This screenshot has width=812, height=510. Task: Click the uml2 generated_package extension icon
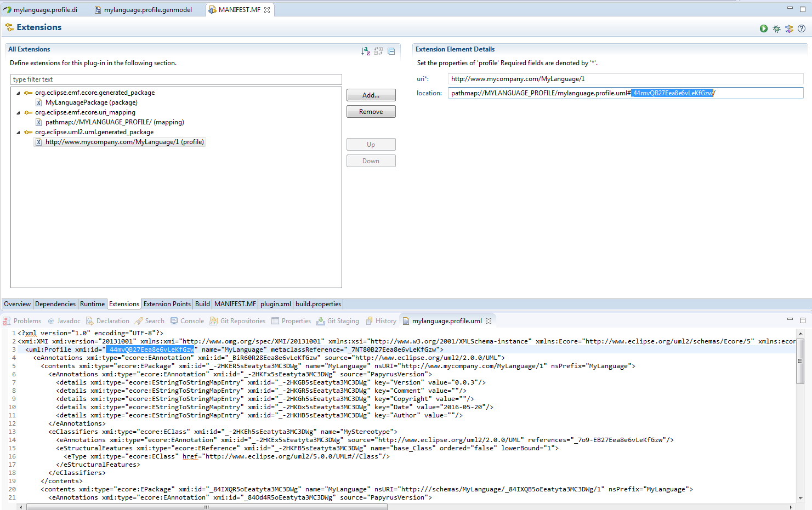[28, 132]
